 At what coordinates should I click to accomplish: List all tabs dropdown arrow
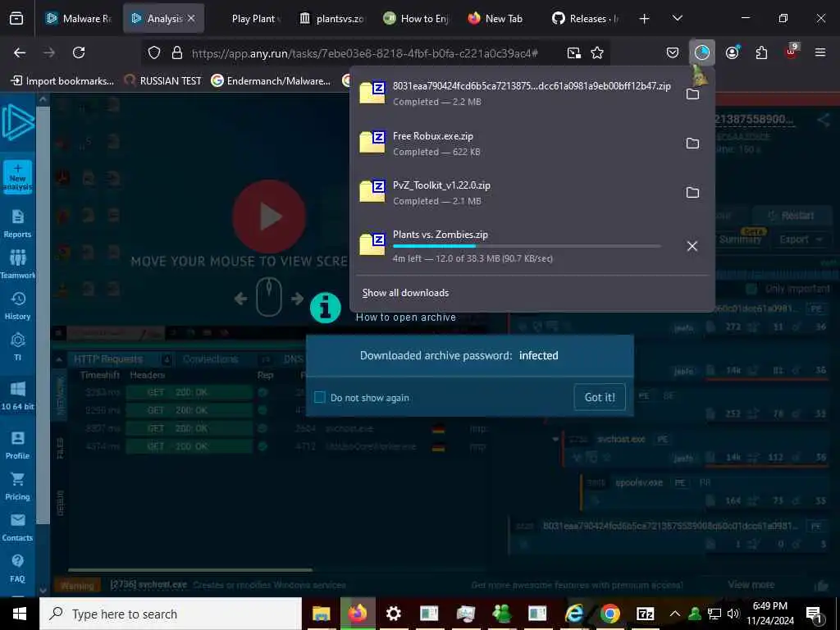click(677, 19)
